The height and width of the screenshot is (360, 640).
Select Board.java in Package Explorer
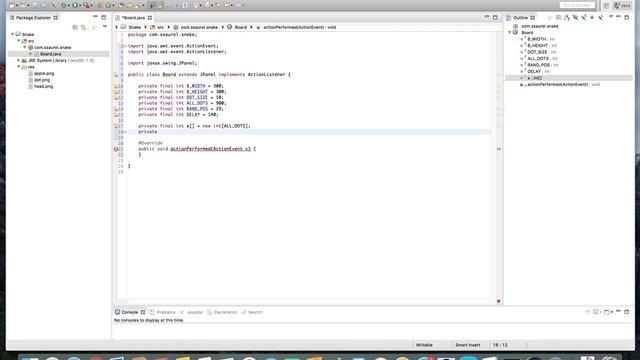point(50,54)
